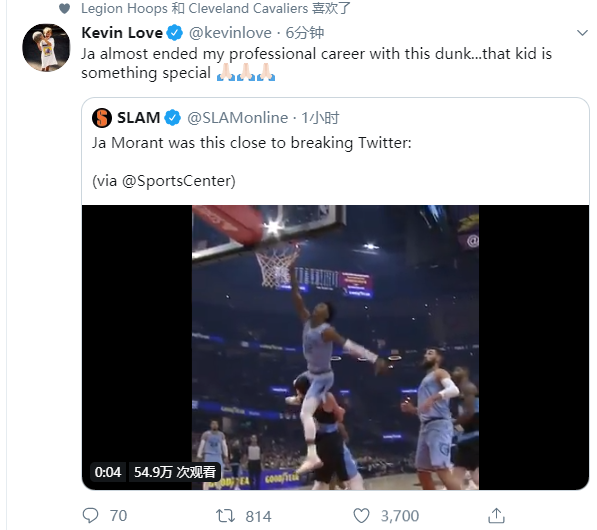Open the 1小时 quoted tweet timestamp
Screen dimensions: 597x530
tap(320, 118)
